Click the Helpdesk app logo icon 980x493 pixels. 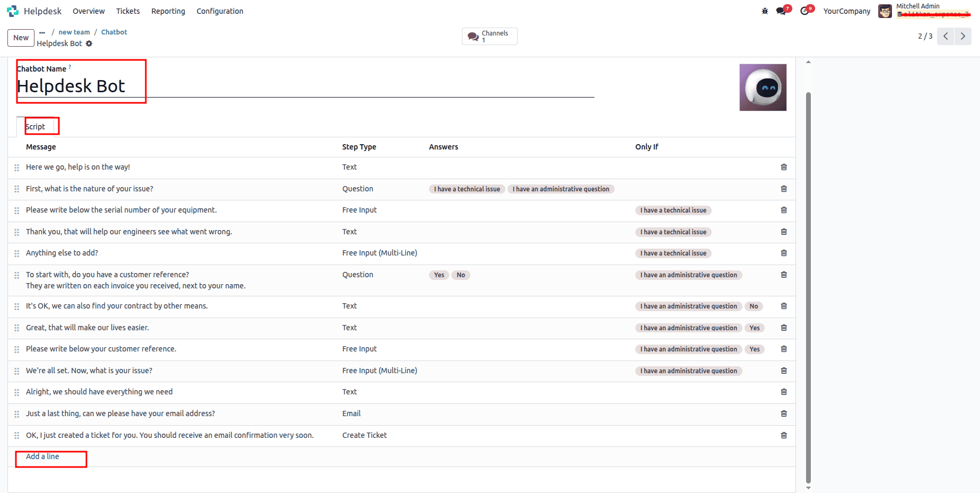(x=12, y=11)
